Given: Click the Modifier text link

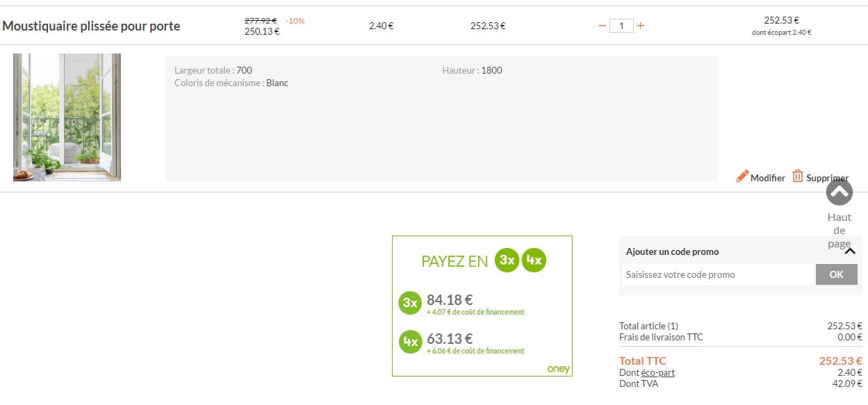Looking at the screenshot, I should [767, 178].
